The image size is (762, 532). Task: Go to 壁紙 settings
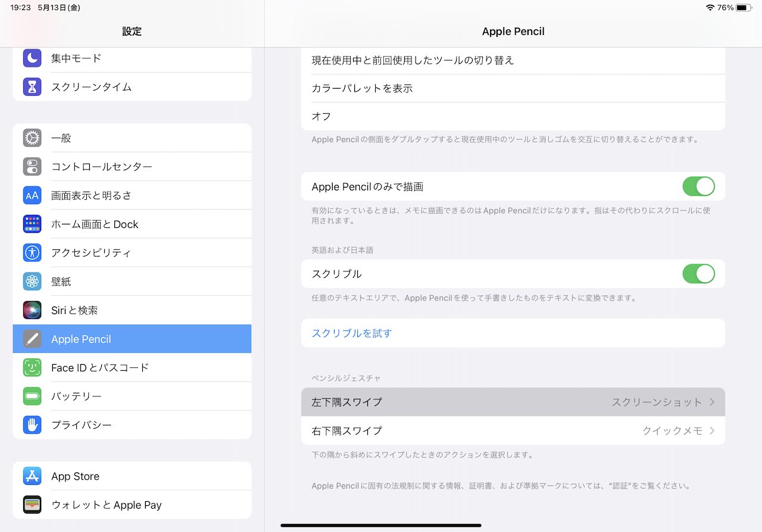coord(132,281)
